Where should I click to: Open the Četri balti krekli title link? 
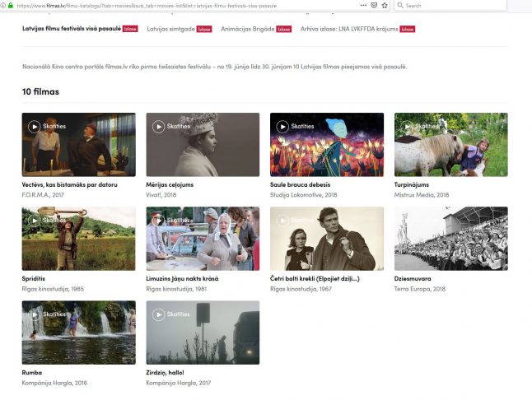tap(315, 279)
